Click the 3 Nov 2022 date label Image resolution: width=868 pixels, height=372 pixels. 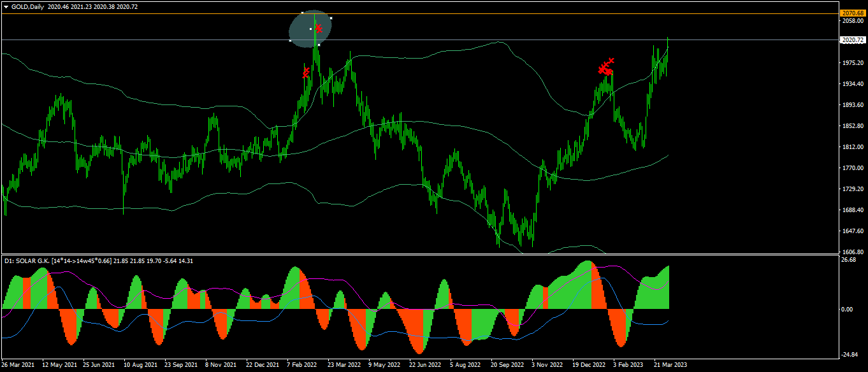[x=547, y=365]
